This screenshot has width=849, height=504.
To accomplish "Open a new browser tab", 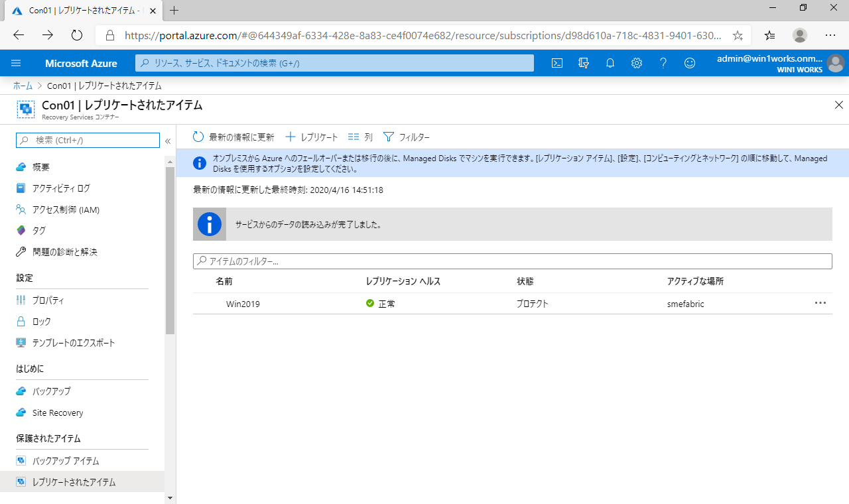I will coord(174,10).
